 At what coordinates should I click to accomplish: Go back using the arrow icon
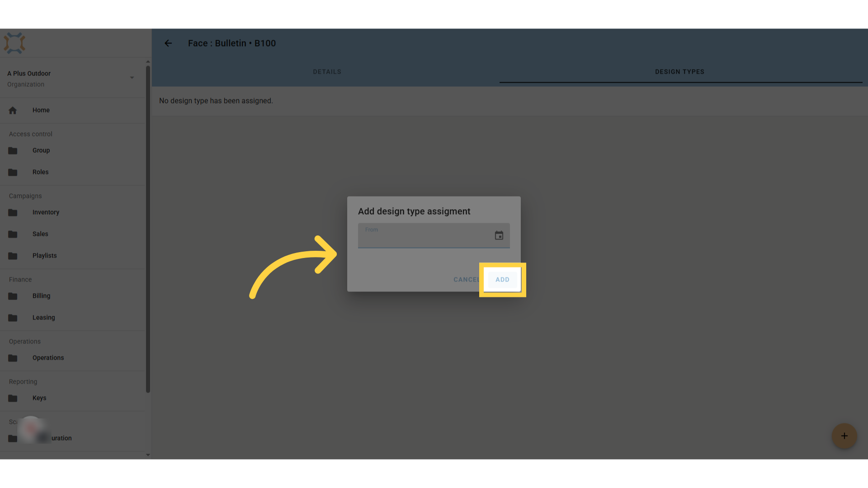(168, 43)
